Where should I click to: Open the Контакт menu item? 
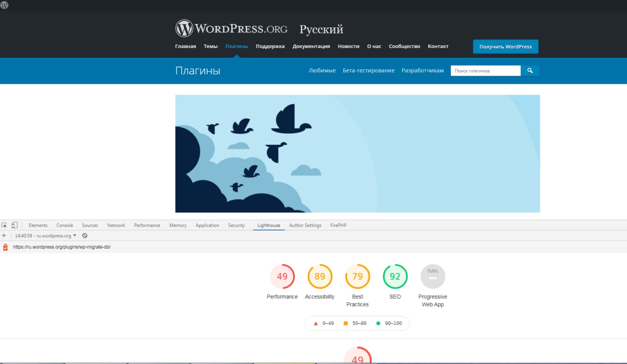438,46
